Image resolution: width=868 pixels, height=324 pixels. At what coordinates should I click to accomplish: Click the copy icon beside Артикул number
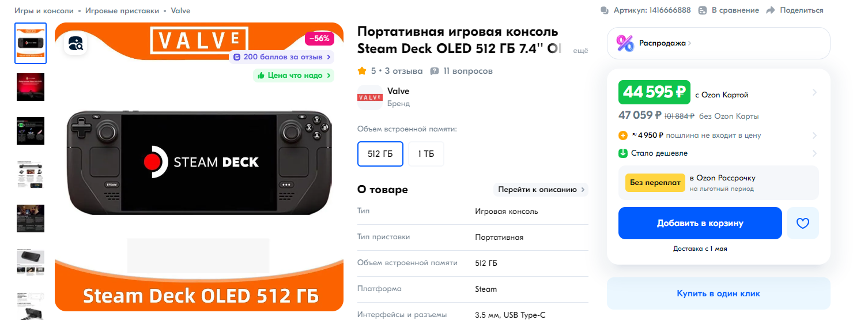tap(605, 10)
